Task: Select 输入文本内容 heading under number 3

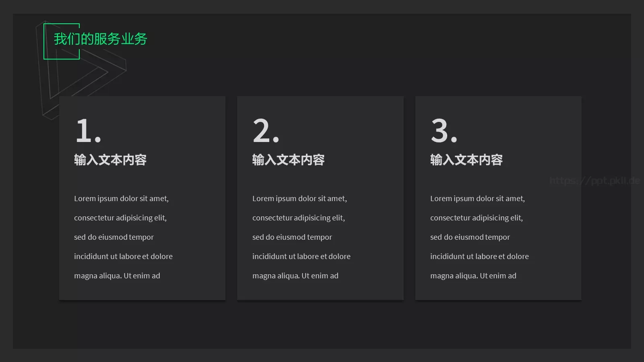Action: [466, 160]
